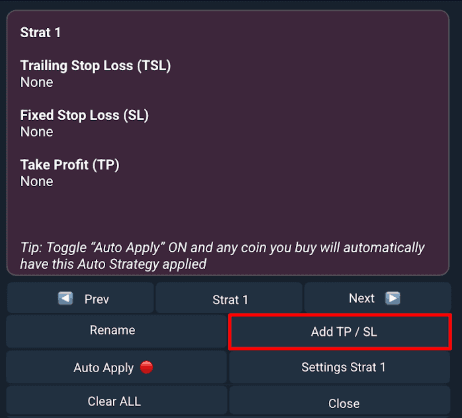Click the None value under Fixed Stop Loss

[x=37, y=132]
